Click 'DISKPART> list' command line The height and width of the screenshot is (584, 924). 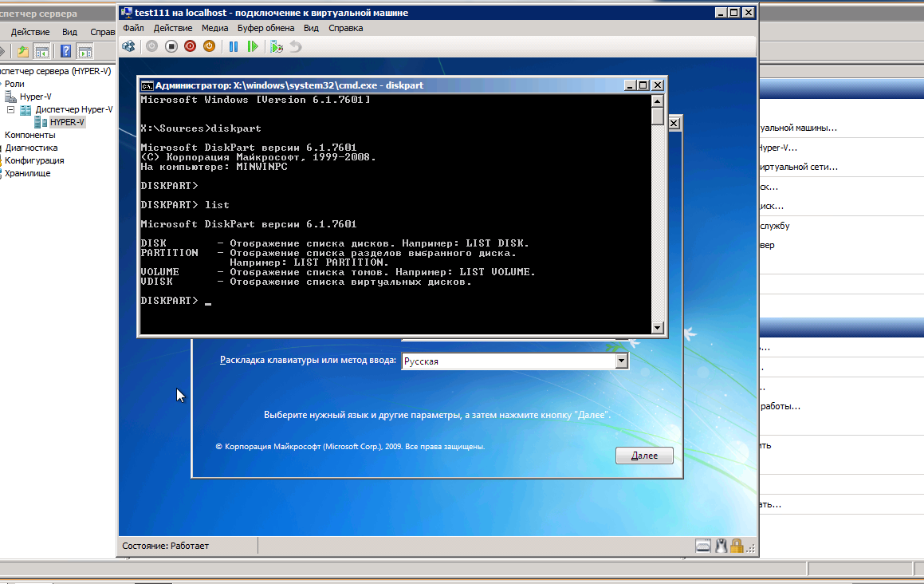tap(185, 205)
